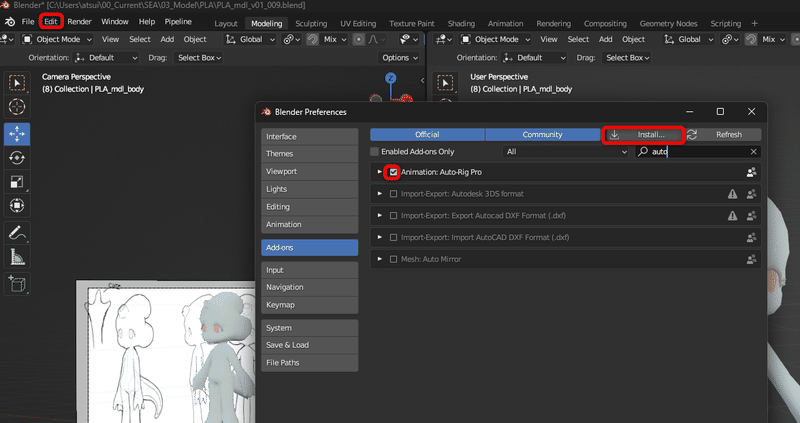Open the Render menu

click(x=79, y=22)
